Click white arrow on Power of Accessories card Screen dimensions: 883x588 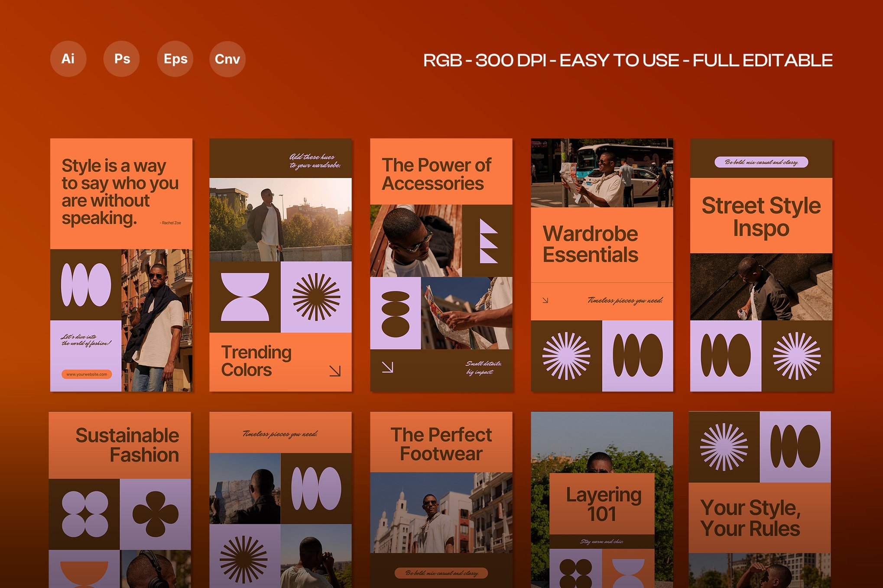[387, 367]
